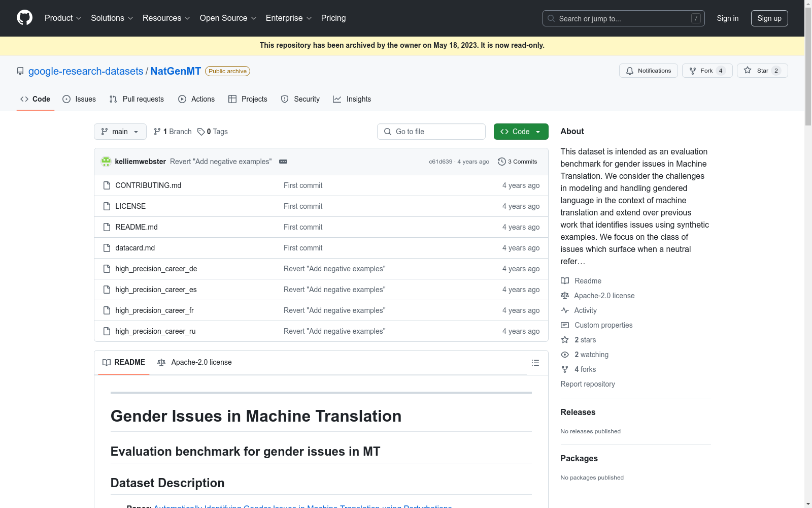
Task: Click the file icon for CONTRIBUTING.md
Action: [107, 185]
